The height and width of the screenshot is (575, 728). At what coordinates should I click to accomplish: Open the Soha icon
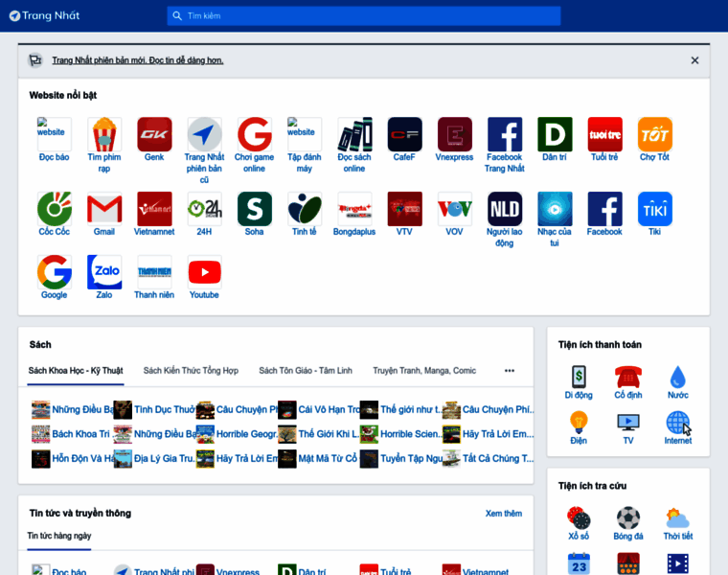255,209
